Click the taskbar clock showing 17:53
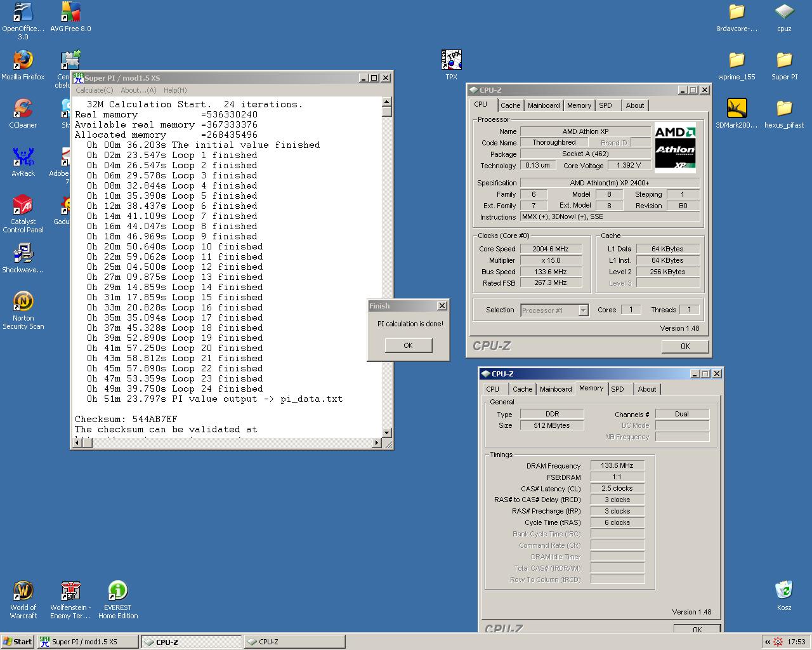This screenshot has height=650, width=812. pyautogui.click(x=796, y=642)
